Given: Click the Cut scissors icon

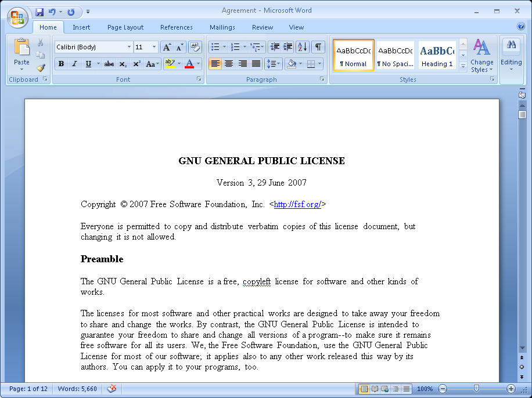Looking at the screenshot, I should point(41,43).
